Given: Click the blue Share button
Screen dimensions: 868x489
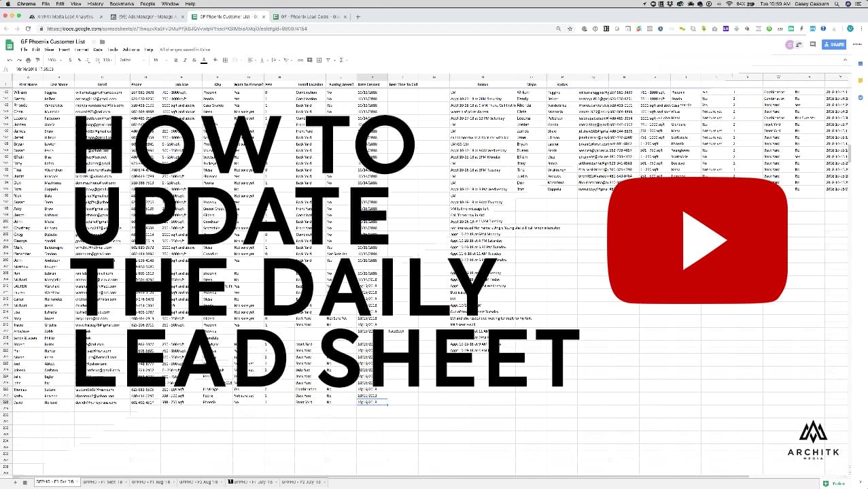Looking at the screenshot, I should tap(834, 44).
